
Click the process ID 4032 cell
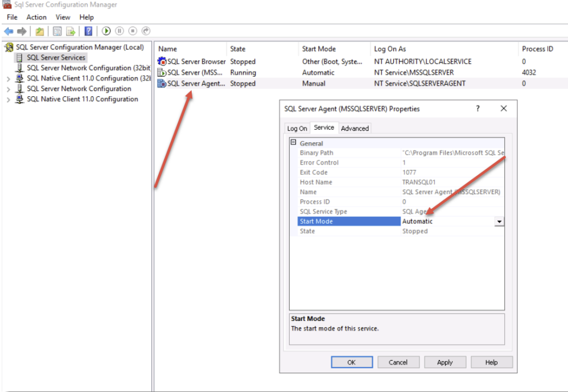pyautogui.click(x=529, y=72)
